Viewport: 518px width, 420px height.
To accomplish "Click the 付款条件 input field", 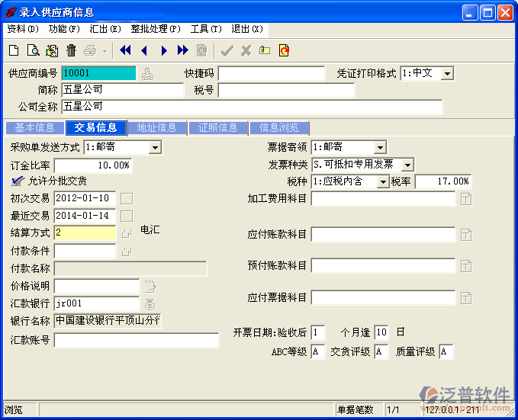I will pos(85,252).
